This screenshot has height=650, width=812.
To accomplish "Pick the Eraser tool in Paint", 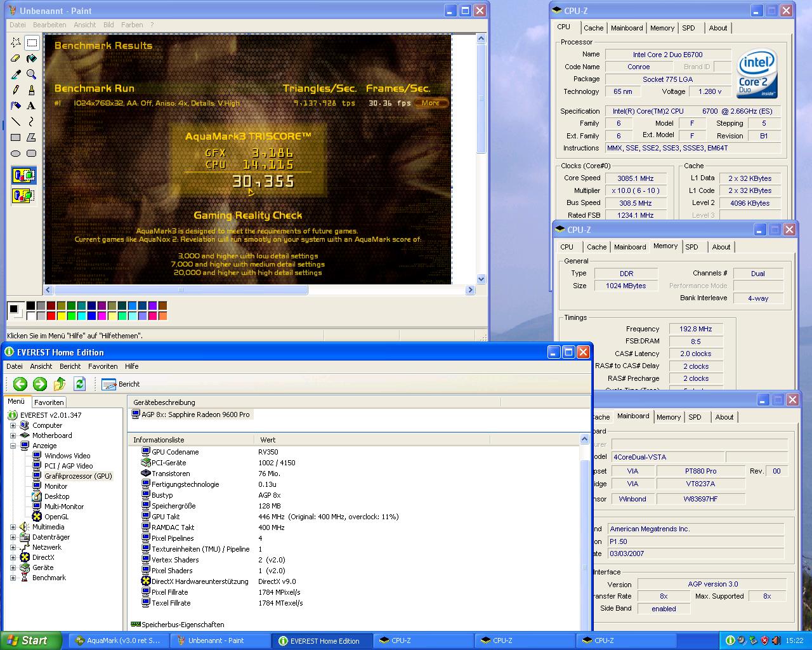I will tap(16, 58).
